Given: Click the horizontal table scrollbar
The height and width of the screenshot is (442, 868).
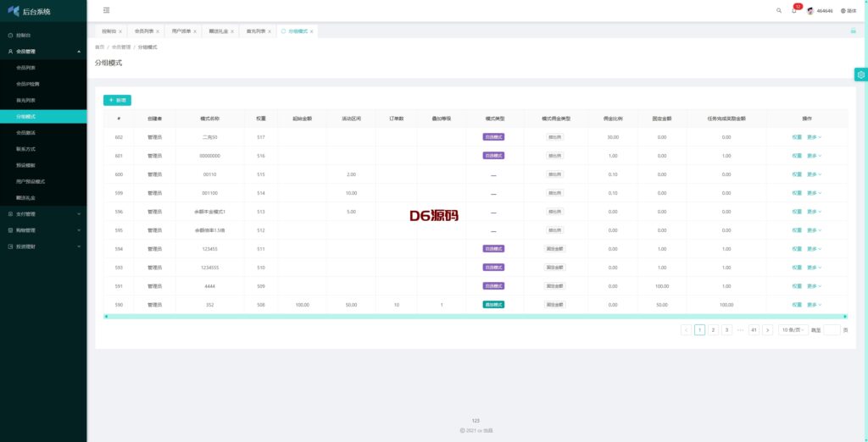Looking at the screenshot, I should coord(476,317).
